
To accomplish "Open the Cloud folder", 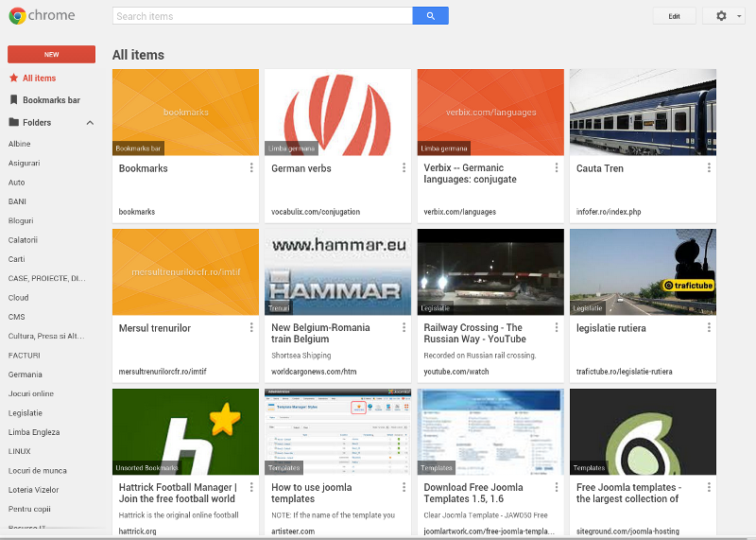I will pos(18,298).
